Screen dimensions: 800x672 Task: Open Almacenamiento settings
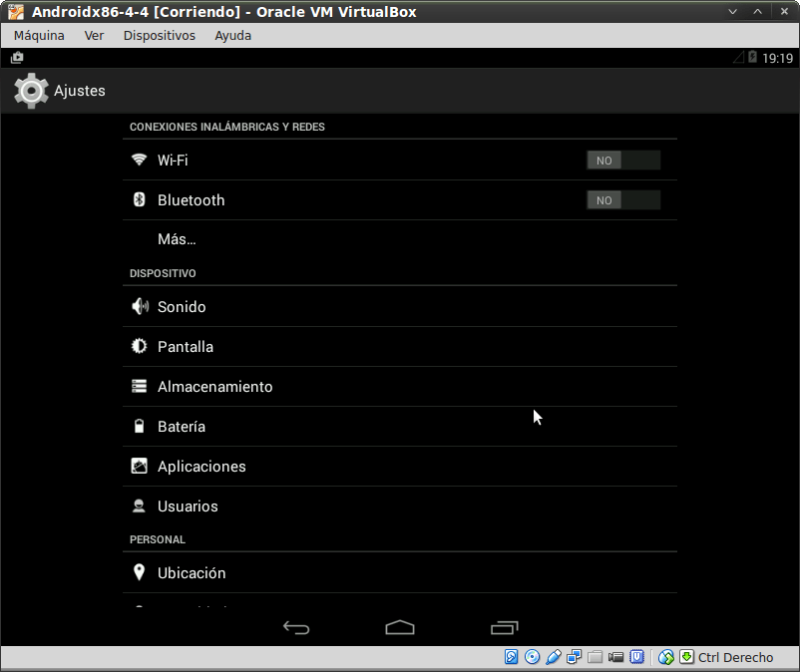[212, 386]
